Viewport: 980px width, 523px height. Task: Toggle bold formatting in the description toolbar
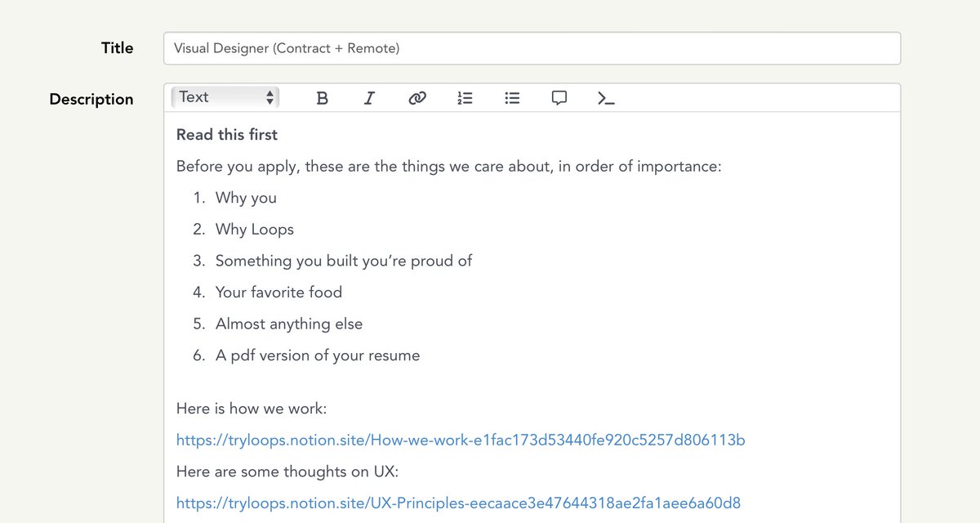322,98
